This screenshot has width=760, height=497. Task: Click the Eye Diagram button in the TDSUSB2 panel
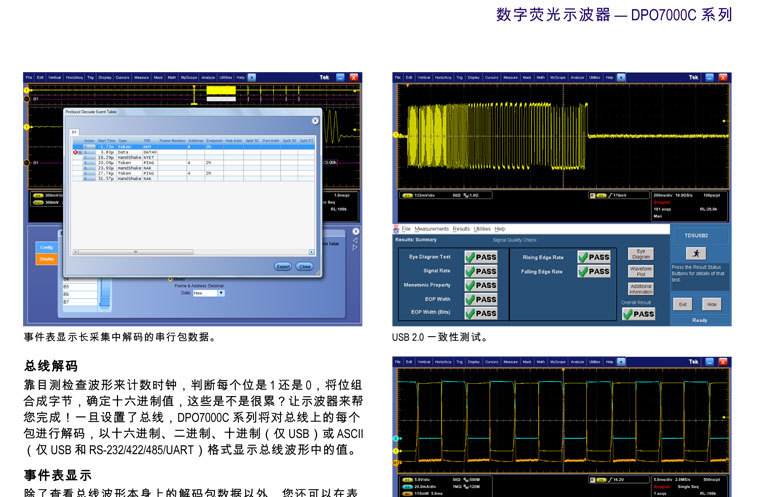[641, 254]
